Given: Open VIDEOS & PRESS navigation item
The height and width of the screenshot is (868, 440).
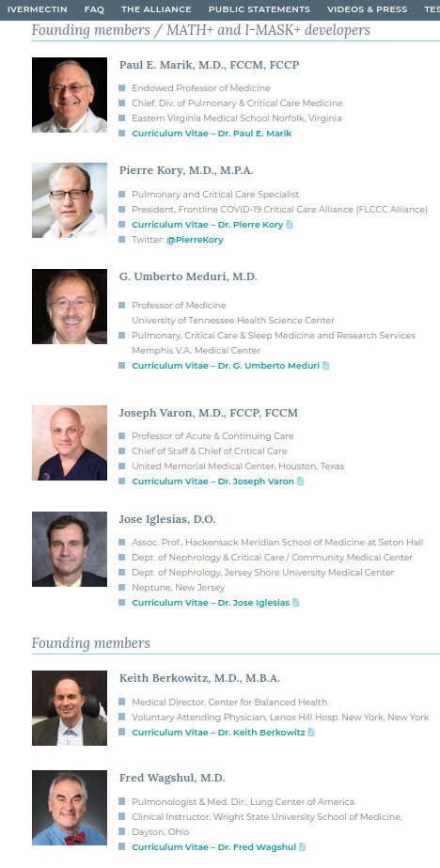Looking at the screenshot, I should tap(367, 9).
